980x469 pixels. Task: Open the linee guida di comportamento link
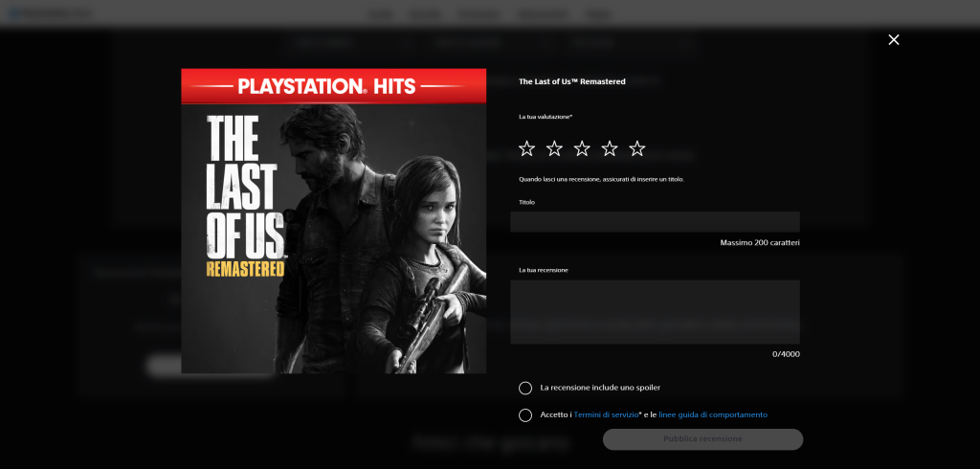tap(712, 414)
